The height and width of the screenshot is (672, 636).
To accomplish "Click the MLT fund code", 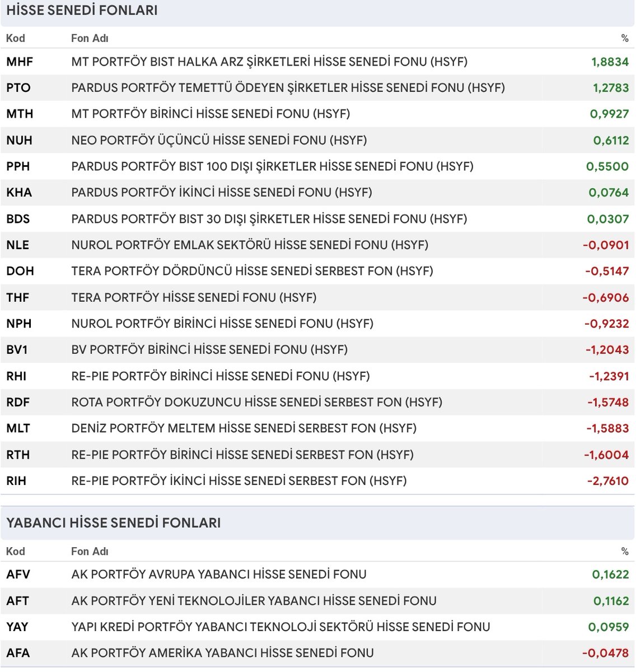I will (x=18, y=428).
